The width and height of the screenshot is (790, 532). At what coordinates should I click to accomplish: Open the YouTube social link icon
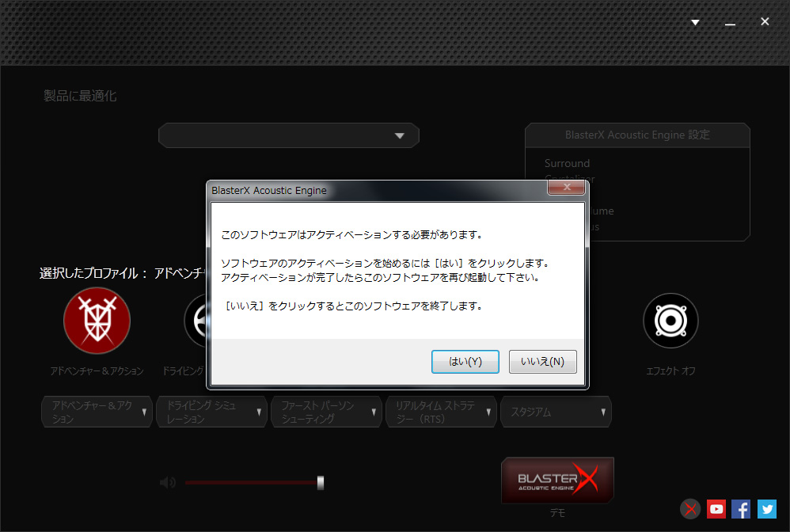coord(716,509)
